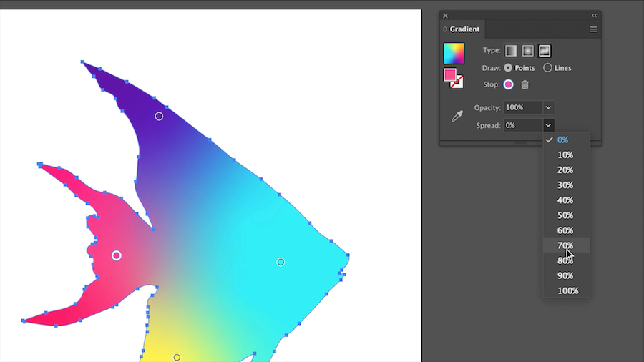
Task: Select yellow gradient point at bottom
Action: tap(177, 358)
